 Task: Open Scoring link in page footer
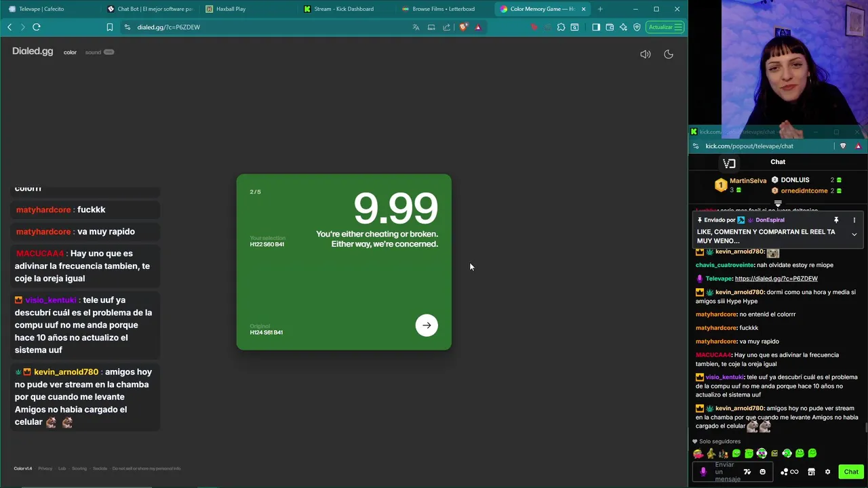pyautogui.click(x=79, y=468)
